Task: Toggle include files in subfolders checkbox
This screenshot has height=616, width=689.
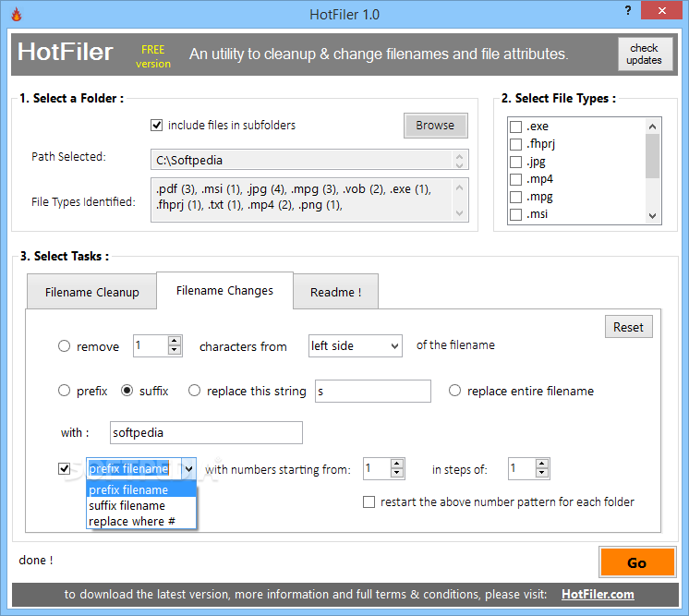Action: click(x=156, y=126)
